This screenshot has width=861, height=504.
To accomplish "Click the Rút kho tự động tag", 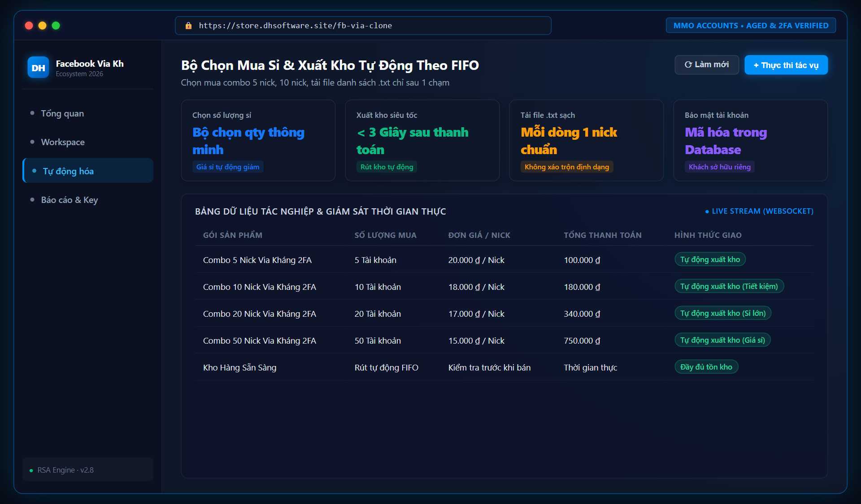I will (387, 167).
